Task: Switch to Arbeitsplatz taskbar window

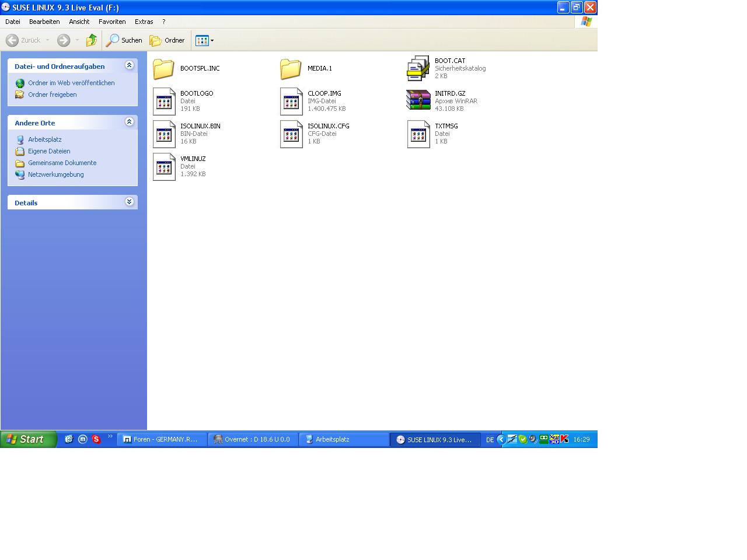Action: [x=344, y=439]
